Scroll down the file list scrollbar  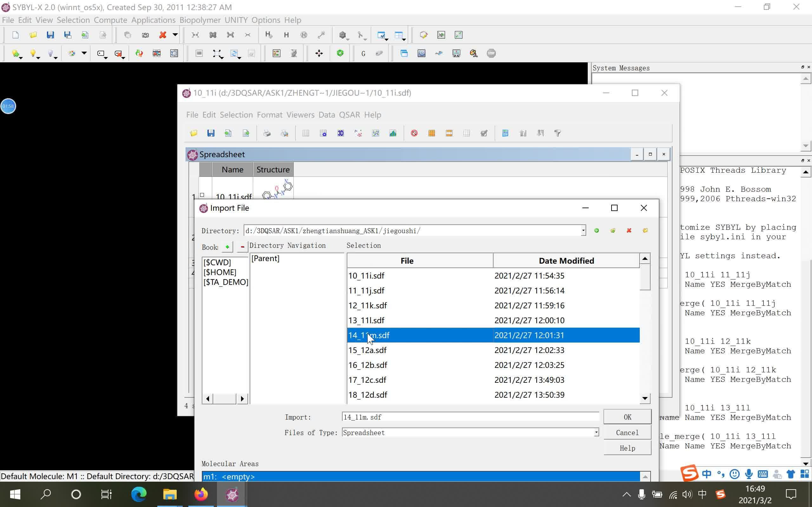pos(645,398)
